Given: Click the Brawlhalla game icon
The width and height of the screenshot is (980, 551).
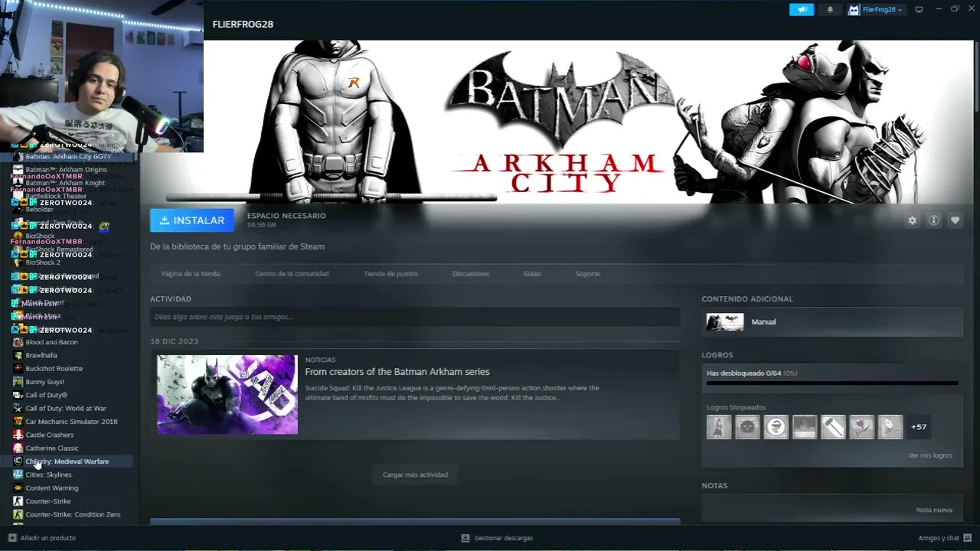Looking at the screenshot, I should 18,355.
